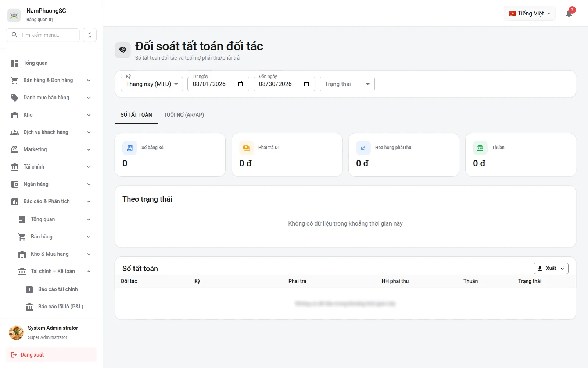The image size is (588, 368).
Task: Click the Đăng xuất logout button
Action: [51, 355]
